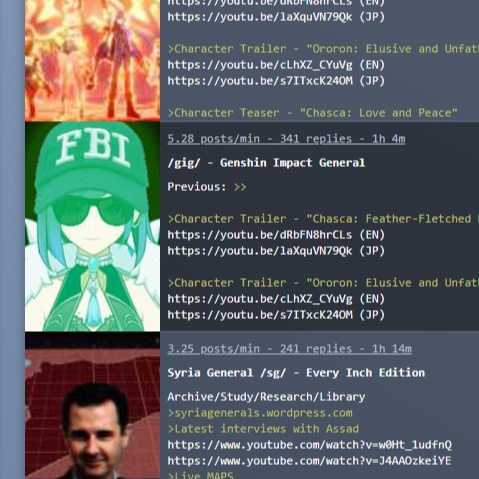Open the FBI cap thread thumbnail

[92, 227]
